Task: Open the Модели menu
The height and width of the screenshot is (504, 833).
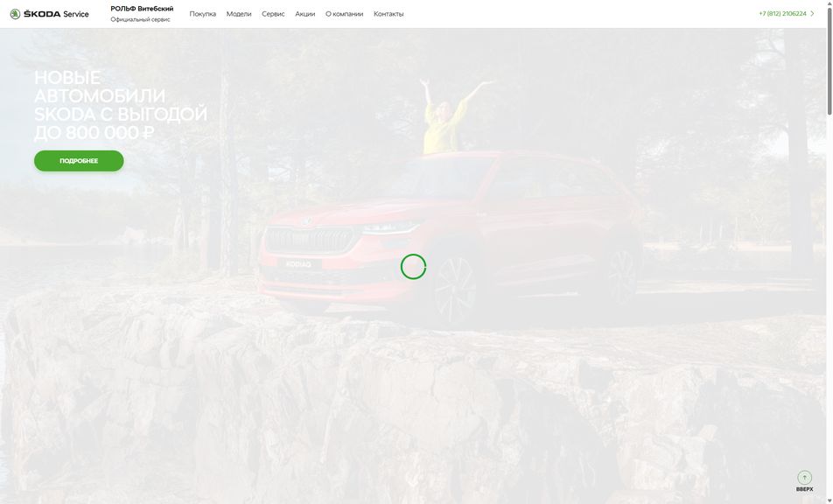Action: 239,14
